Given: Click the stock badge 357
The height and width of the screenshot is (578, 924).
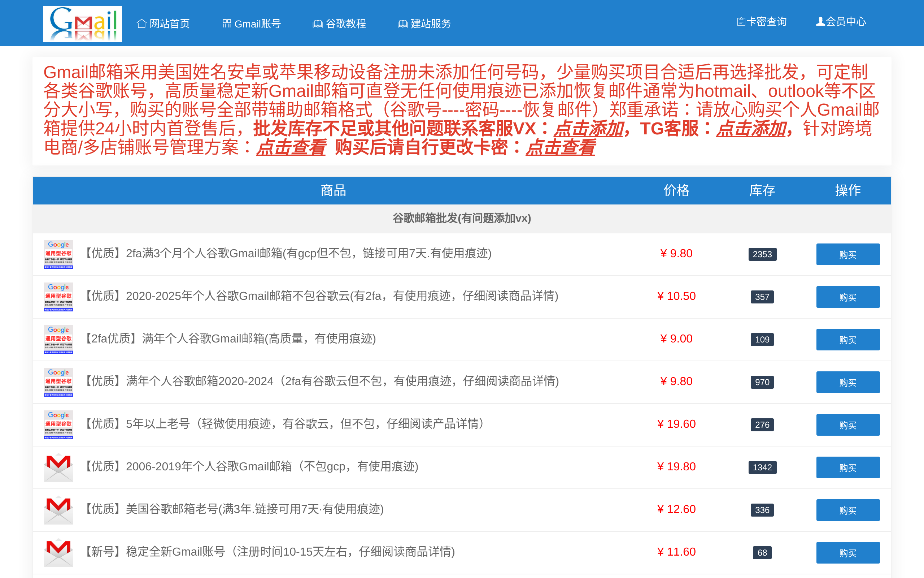Looking at the screenshot, I should click(x=762, y=297).
